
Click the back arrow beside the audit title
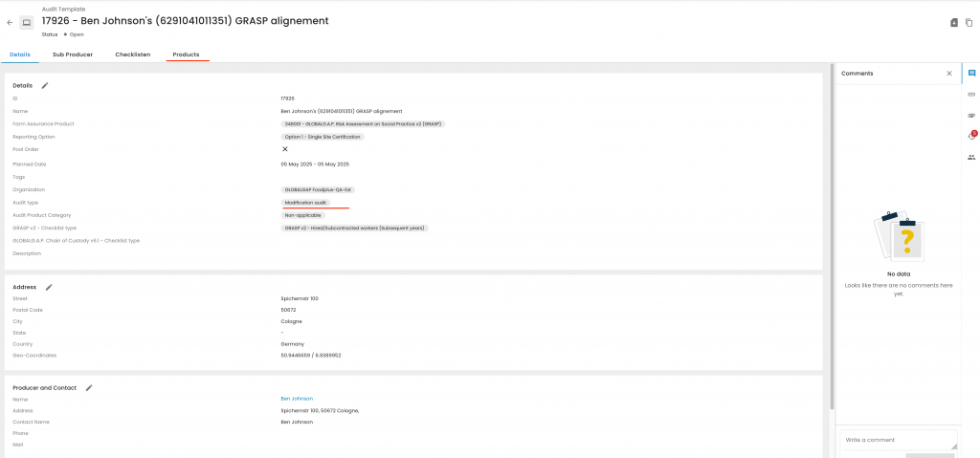[10, 22]
